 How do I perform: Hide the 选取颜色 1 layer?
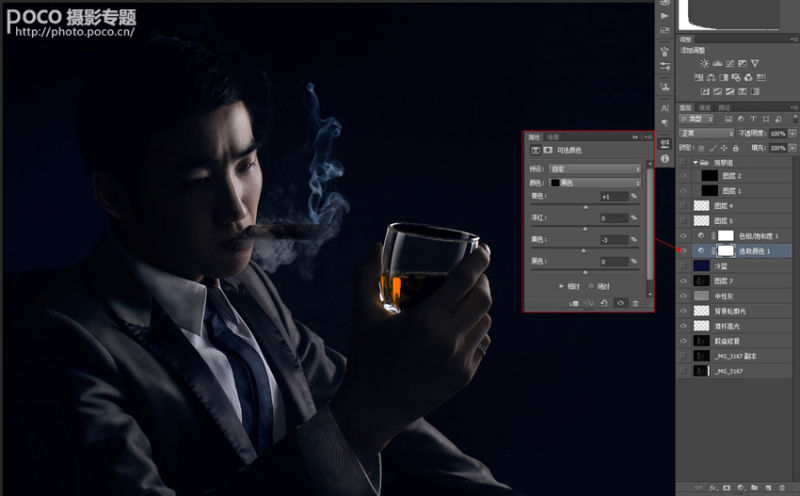click(x=684, y=250)
